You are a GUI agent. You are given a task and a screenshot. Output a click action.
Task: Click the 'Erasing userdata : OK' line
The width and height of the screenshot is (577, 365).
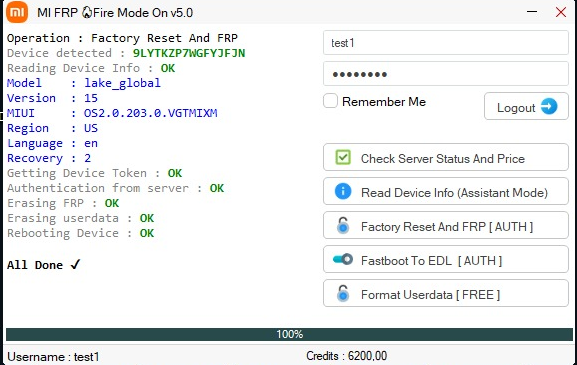pyautogui.click(x=80, y=218)
